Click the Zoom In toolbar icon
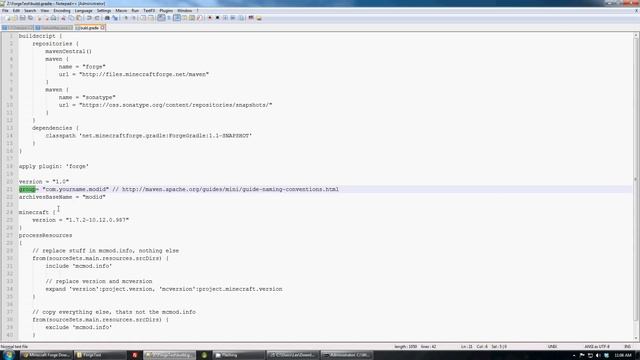The width and height of the screenshot is (640, 360). coord(126,18)
